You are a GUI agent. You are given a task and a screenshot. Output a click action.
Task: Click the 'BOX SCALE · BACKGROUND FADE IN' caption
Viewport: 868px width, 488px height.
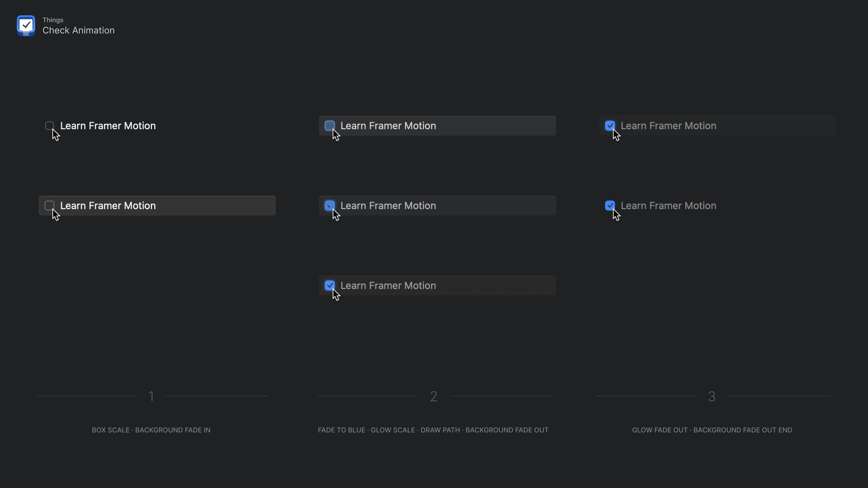[x=151, y=430]
